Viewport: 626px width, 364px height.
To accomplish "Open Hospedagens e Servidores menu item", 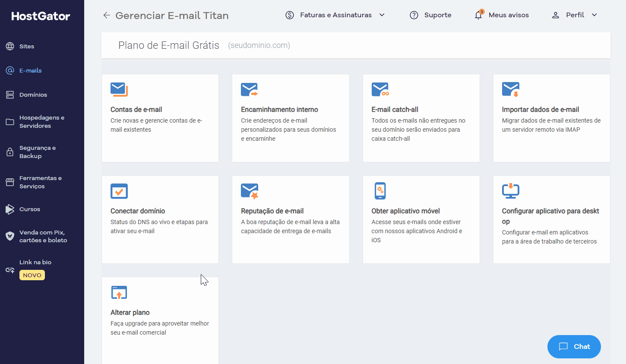I will coord(42,122).
